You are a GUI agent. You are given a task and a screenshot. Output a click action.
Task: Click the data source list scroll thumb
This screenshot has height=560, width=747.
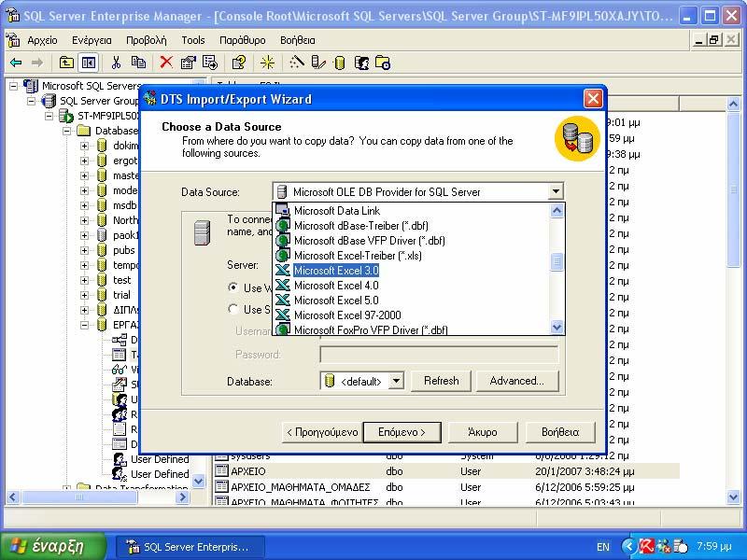click(x=557, y=262)
